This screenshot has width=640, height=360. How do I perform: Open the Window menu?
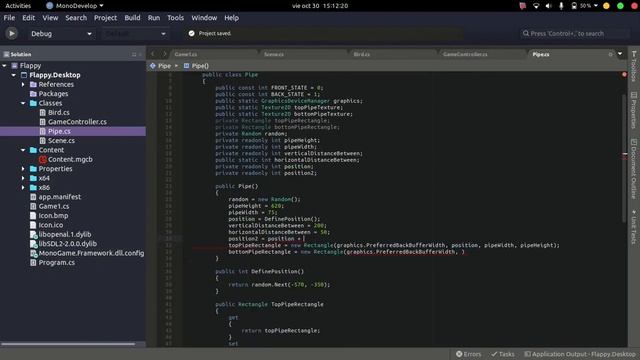pyautogui.click(x=204, y=18)
